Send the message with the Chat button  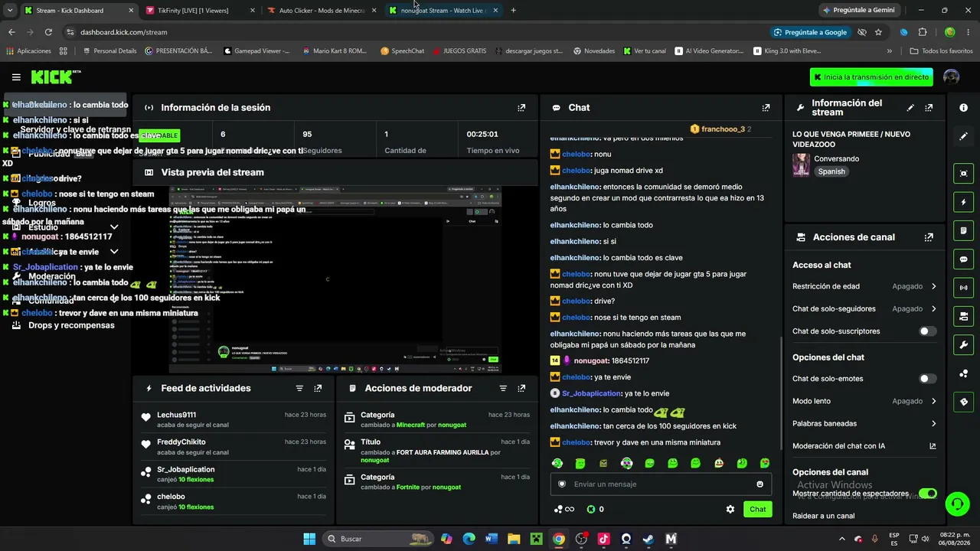point(757,509)
